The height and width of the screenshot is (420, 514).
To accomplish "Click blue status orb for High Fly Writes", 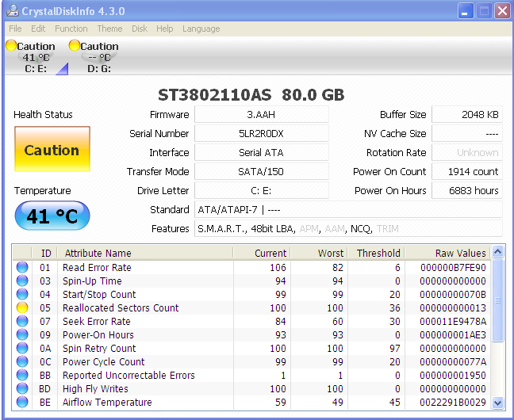I will 22,388.
